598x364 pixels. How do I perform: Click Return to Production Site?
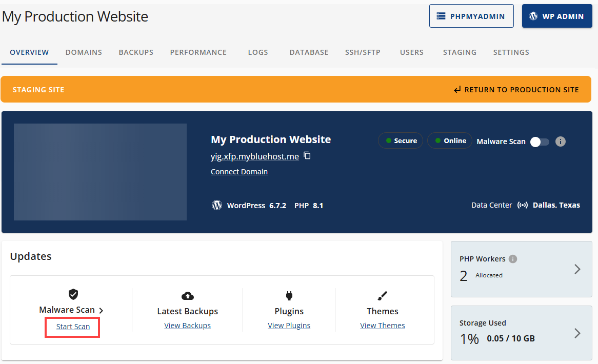point(516,90)
